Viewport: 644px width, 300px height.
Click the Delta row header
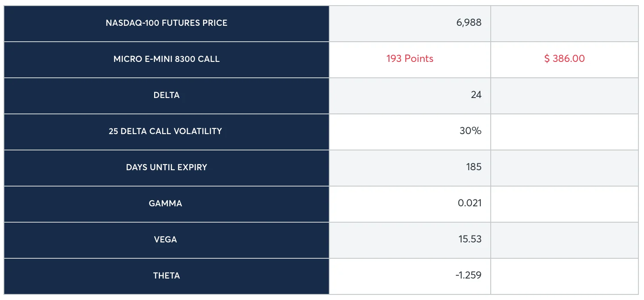click(167, 95)
